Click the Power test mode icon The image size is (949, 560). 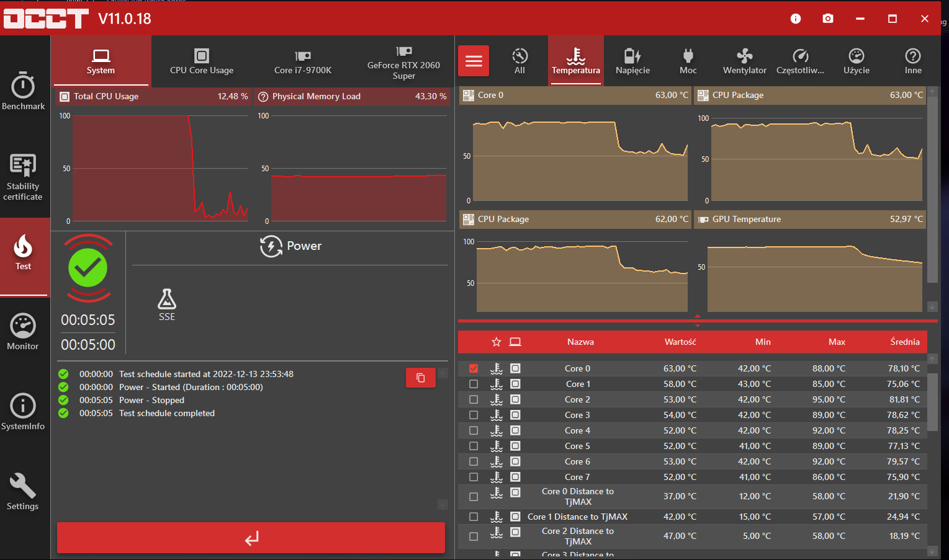click(271, 246)
